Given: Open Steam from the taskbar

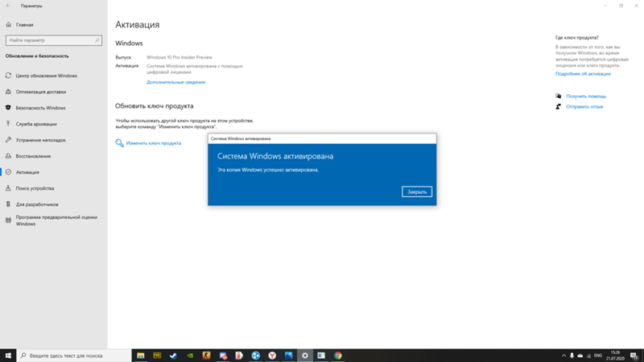Looking at the screenshot, I should (x=173, y=356).
